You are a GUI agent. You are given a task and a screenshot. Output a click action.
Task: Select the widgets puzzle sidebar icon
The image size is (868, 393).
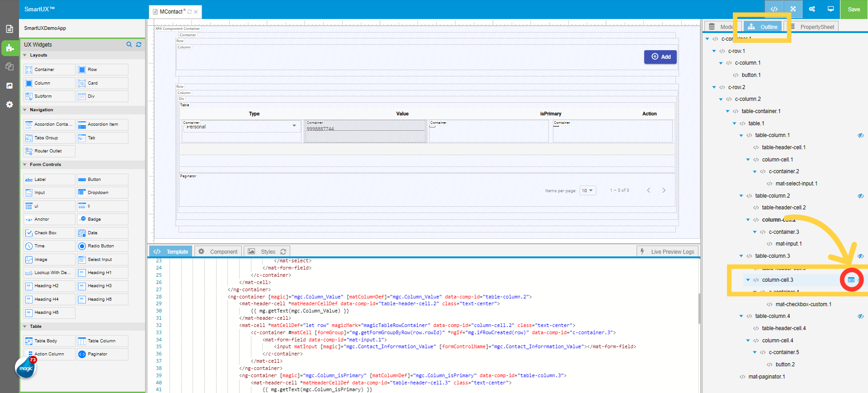coord(9,47)
